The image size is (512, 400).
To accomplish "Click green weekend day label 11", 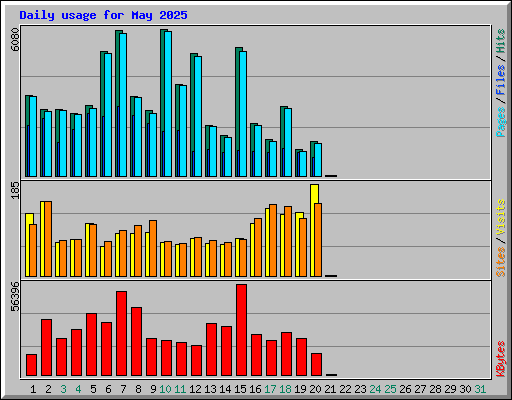I will coord(180,389).
